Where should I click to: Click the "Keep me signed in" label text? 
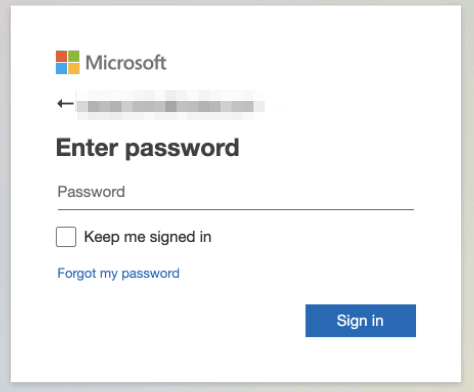148,237
